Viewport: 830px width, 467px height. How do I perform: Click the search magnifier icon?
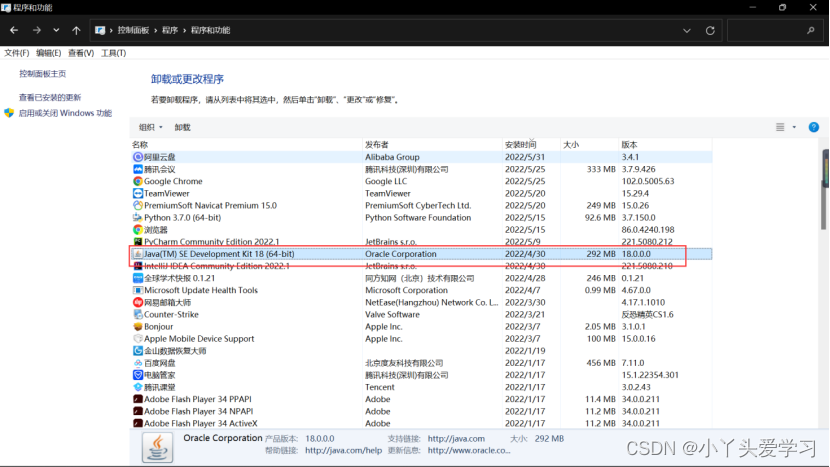click(810, 31)
